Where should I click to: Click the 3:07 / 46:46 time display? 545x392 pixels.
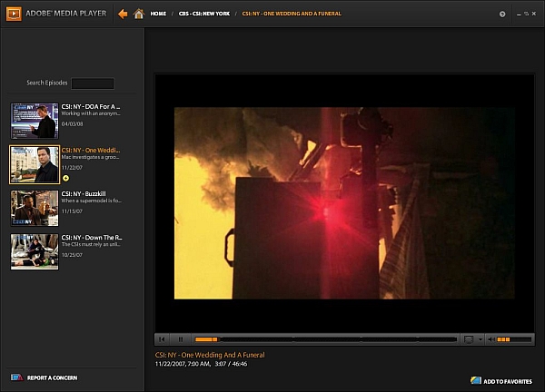[231, 364]
